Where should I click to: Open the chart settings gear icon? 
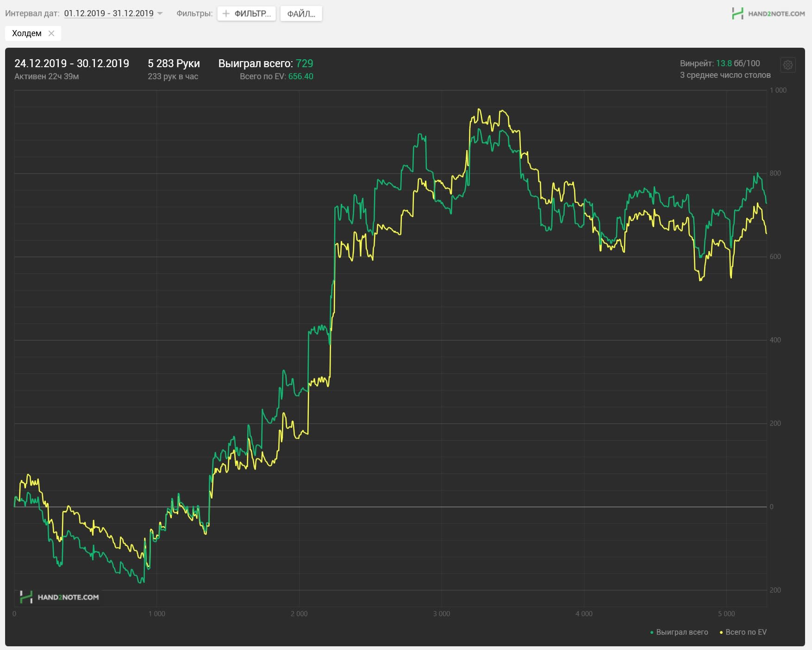788,65
